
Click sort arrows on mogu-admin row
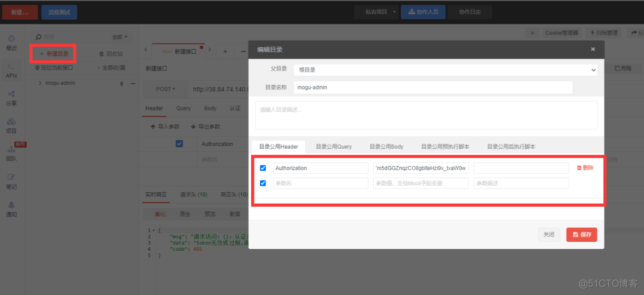click(x=122, y=84)
